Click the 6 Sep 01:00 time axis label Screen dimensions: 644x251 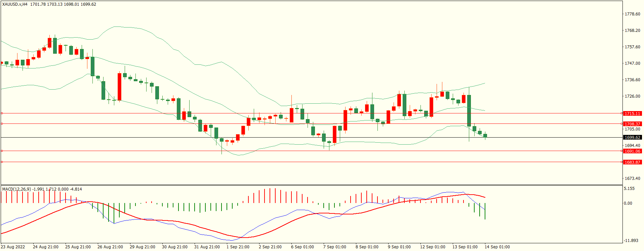(302, 247)
